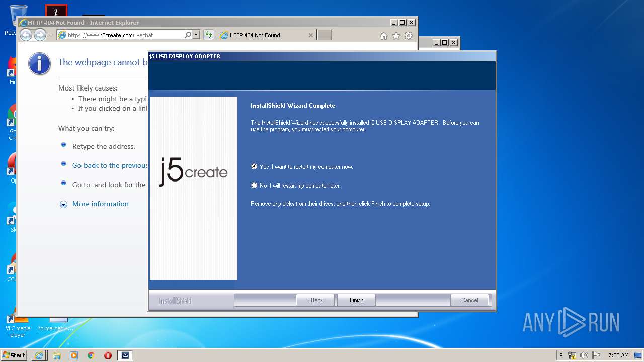Image resolution: width=644 pixels, height=362 pixels.
Task: Open the Action Center flag icon
Action: 596,355
